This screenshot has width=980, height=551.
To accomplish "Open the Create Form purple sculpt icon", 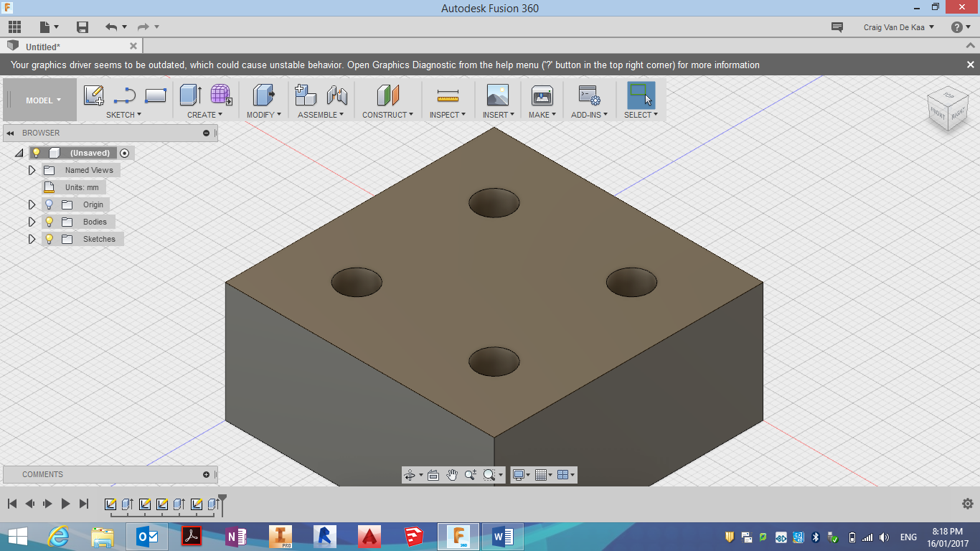I will (x=221, y=95).
